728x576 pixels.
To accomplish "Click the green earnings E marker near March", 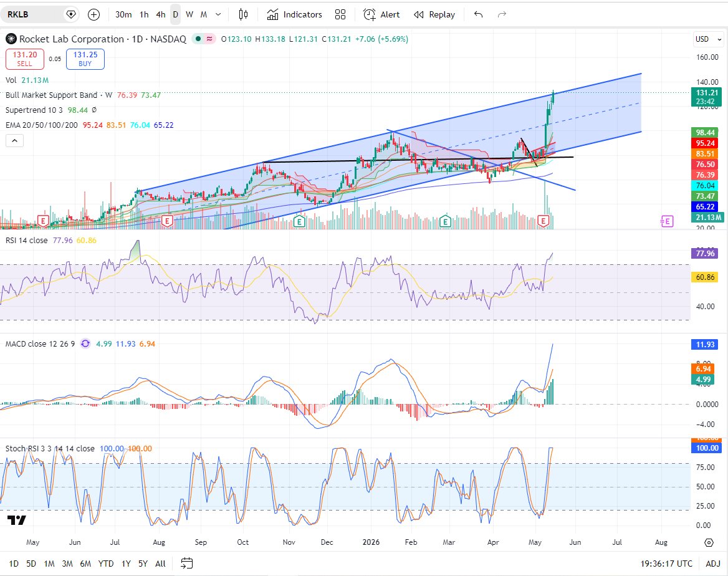I will (x=445, y=221).
